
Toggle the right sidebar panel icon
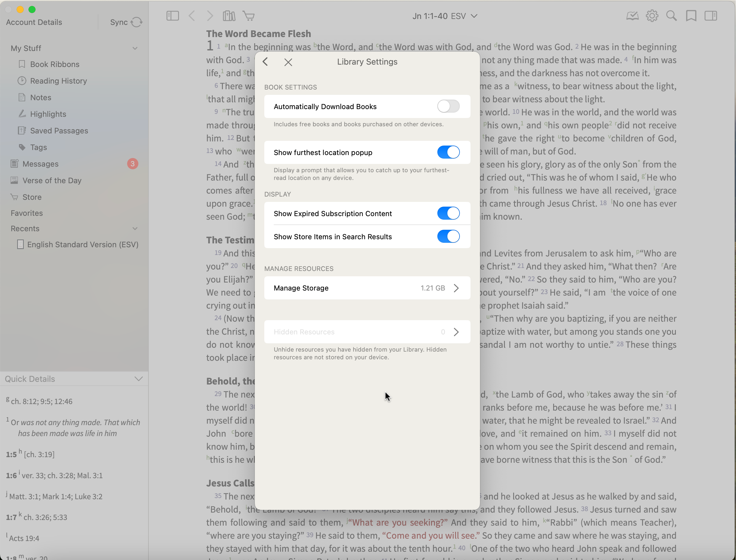(x=711, y=16)
